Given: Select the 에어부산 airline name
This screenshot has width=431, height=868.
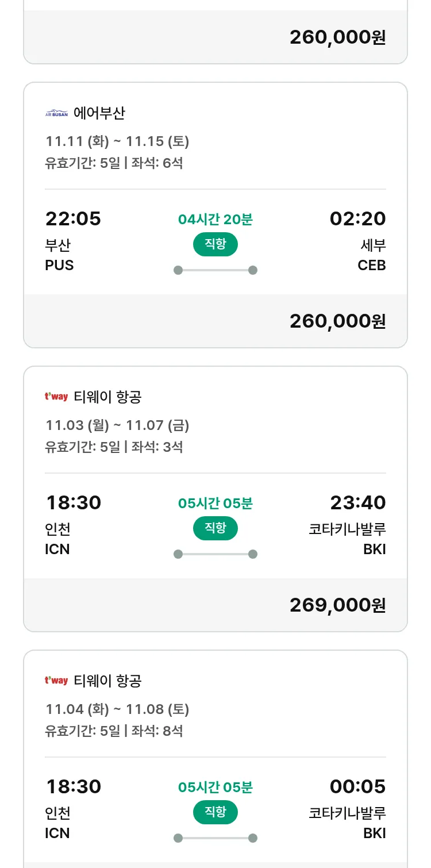Looking at the screenshot, I should (x=99, y=113).
